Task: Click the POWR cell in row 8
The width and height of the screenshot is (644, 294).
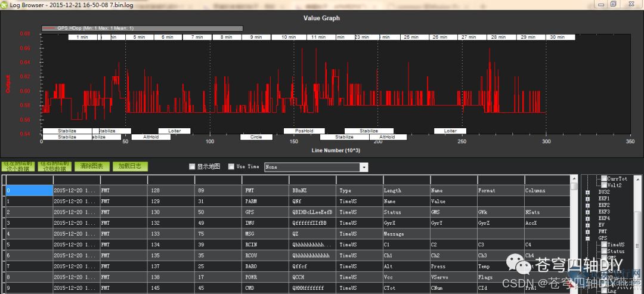Action: [x=265, y=277]
